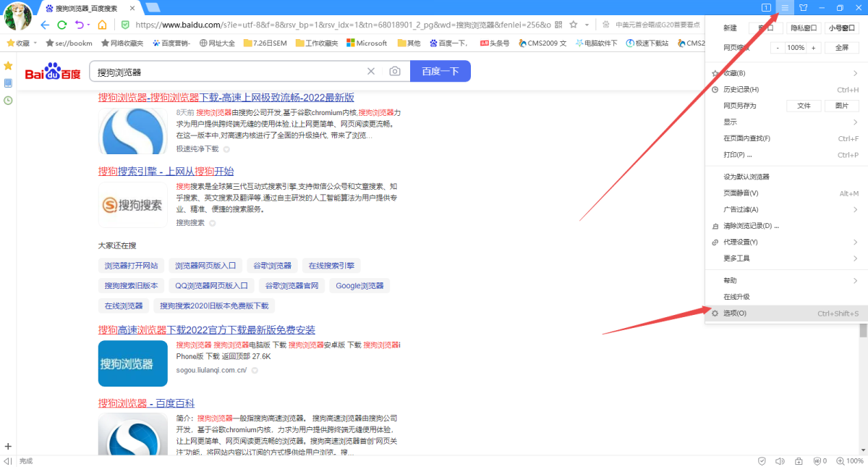
Task: Bookmark this page with the star icon
Action: pyautogui.click(x=574, y=25)
